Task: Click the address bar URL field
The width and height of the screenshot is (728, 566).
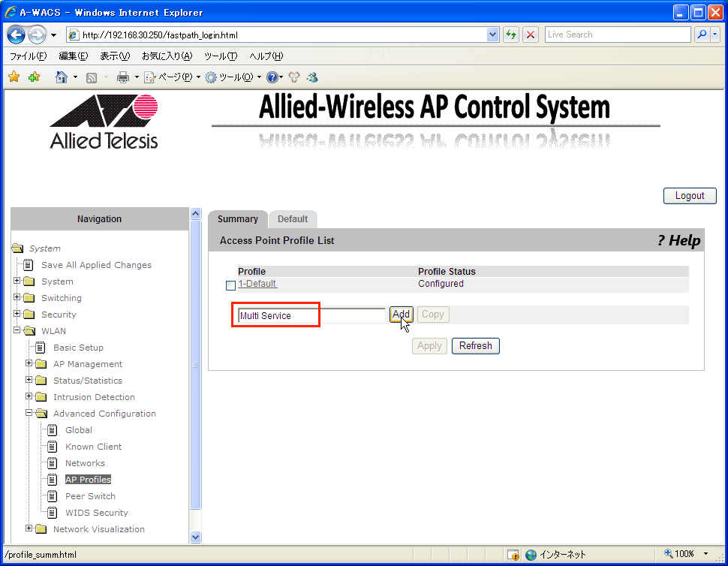Action: coord(283,35)
